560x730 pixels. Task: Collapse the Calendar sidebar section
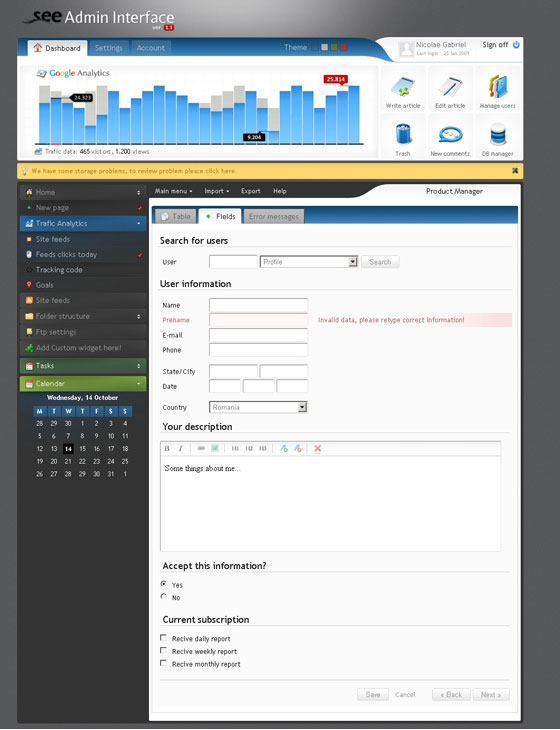(x=138, y=384)
